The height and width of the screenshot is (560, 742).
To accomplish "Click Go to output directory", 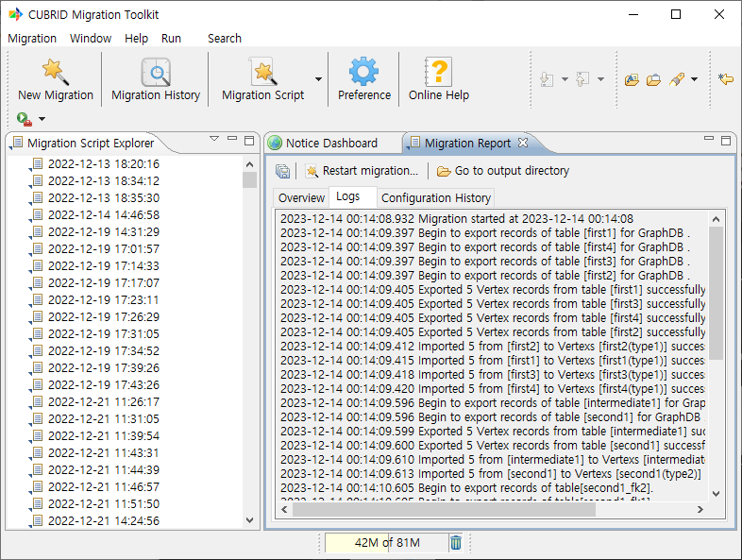I will (503, 171).
